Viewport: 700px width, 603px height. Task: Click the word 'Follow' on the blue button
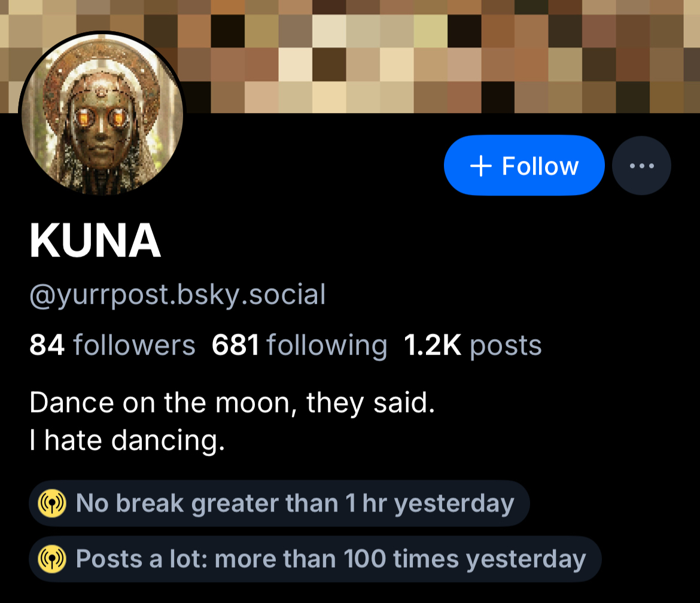pos(540,166)
